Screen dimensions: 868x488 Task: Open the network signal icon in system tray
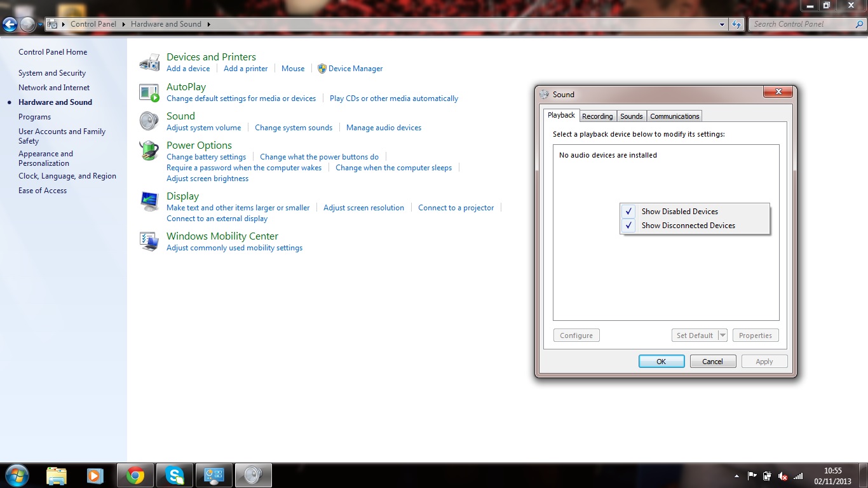[x=797, y=476]
